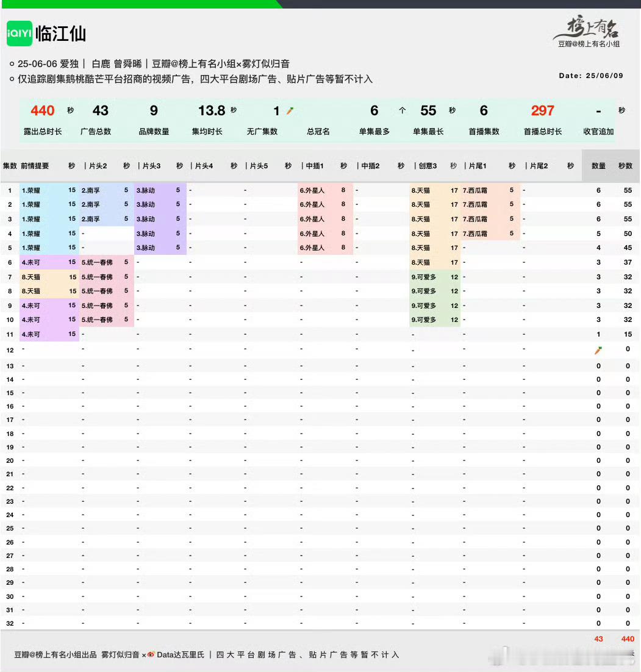Click the 前情提要 column header
Viewport: 641px width, 672px height.
click(x=35, y=166)
